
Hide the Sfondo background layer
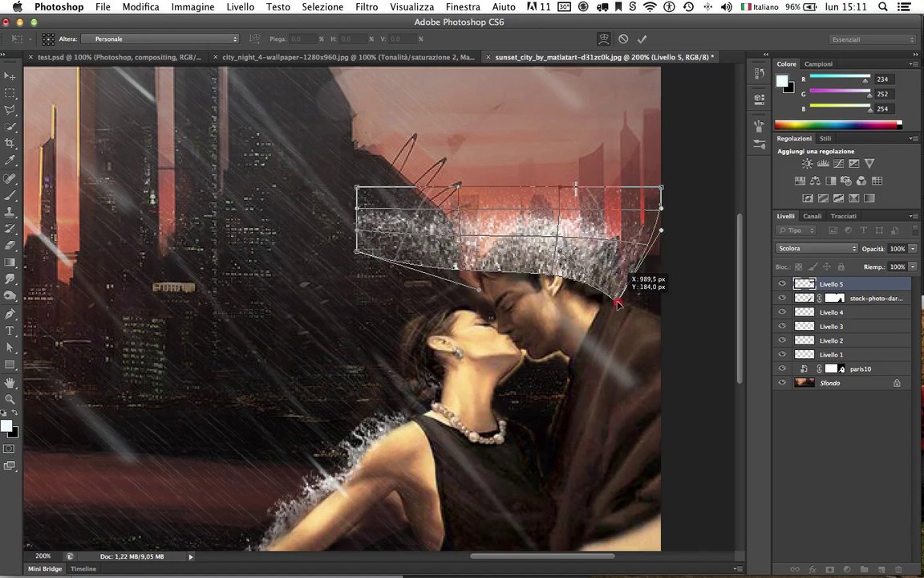tap(782, 383)
